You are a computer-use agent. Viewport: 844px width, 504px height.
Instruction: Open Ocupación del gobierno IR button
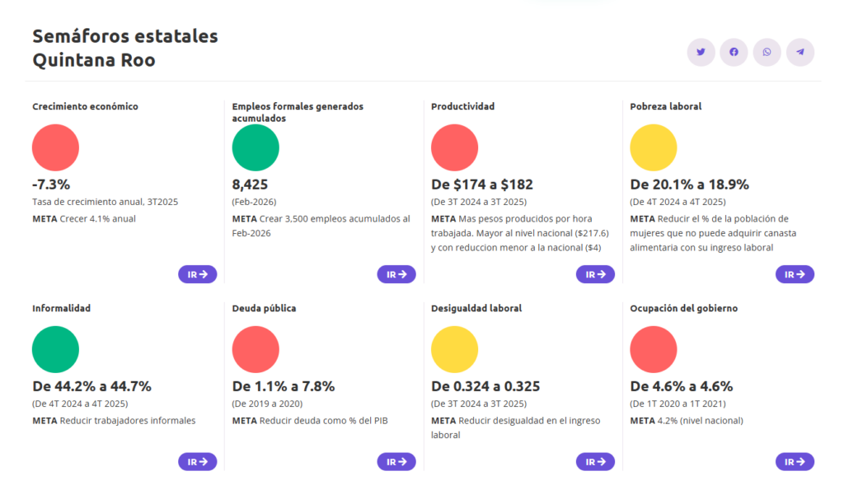[795, 462]
